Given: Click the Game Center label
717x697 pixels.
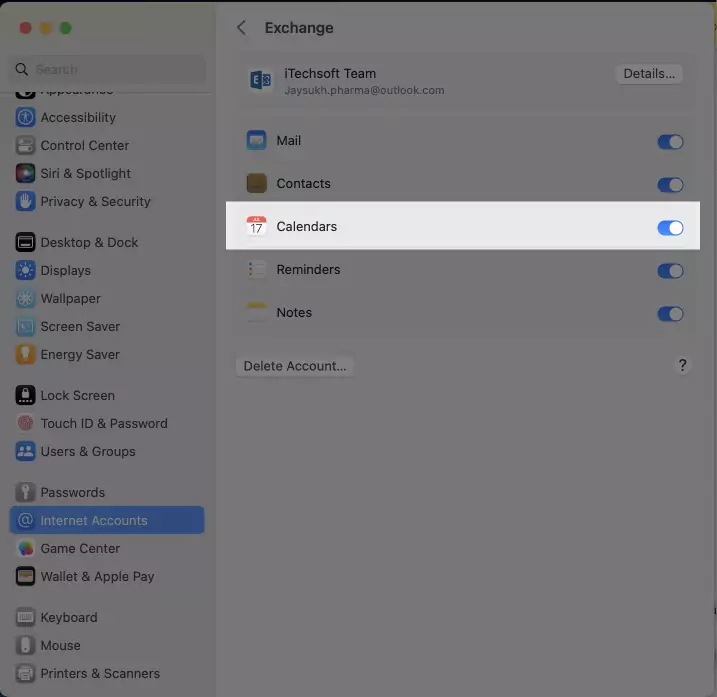Looking at the screenshot, I should click(80, 548).
